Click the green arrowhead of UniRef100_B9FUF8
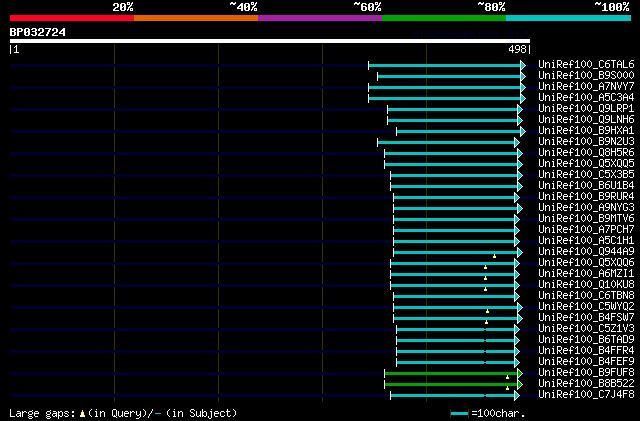640x421 pixels. (x=520, y=374)
